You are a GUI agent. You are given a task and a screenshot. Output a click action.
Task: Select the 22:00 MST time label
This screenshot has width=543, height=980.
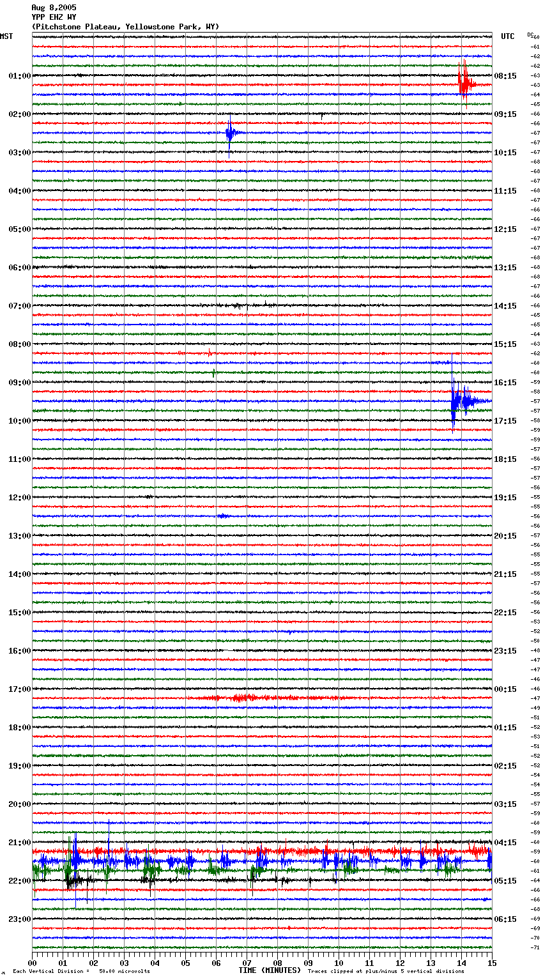pyautogui.click(x=20, y=881)
